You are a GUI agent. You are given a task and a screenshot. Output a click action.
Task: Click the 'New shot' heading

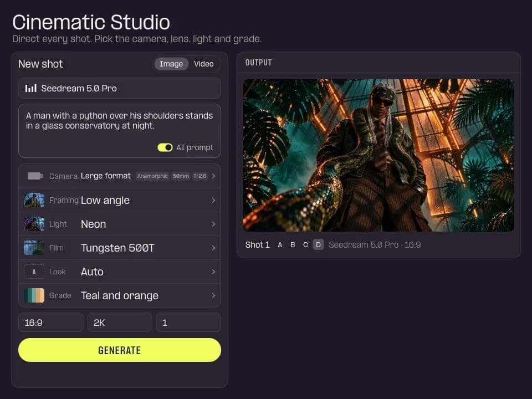[40, 64]
